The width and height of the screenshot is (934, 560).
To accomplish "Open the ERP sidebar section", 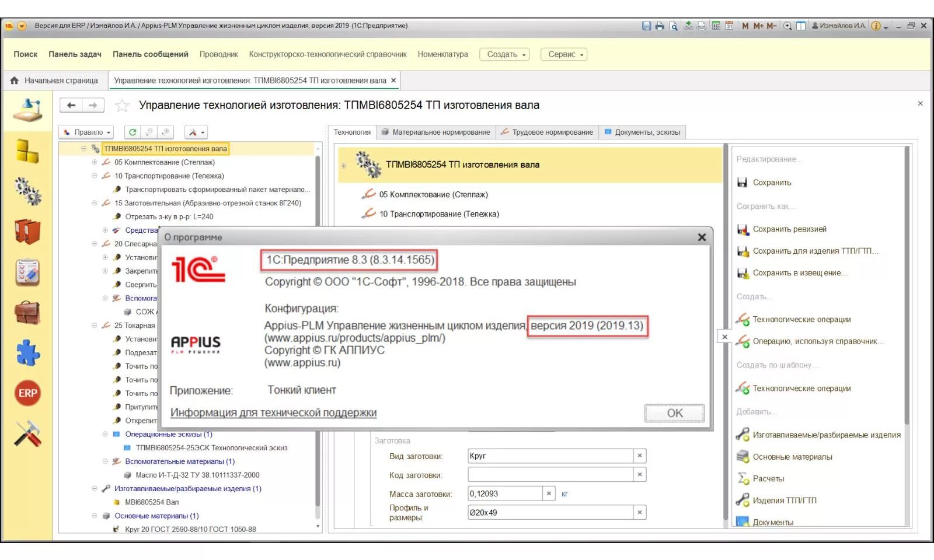I will [x=27, y=393].
